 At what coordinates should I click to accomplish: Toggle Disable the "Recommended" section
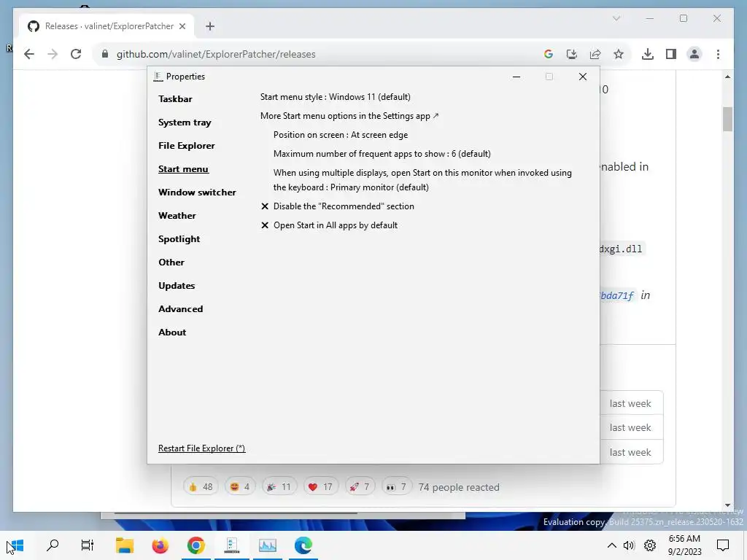(338, 206)
